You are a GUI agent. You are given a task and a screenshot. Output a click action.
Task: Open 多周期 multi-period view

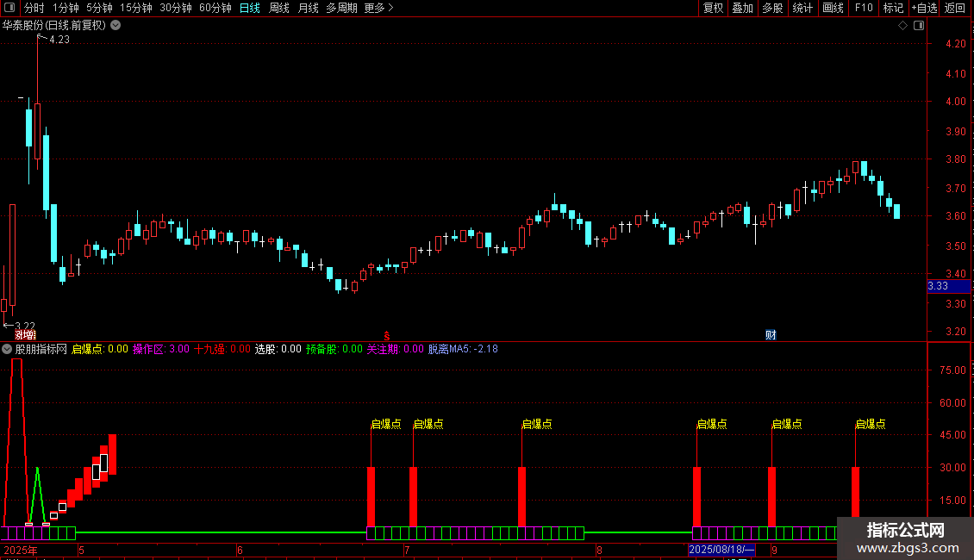click(341, 8)
